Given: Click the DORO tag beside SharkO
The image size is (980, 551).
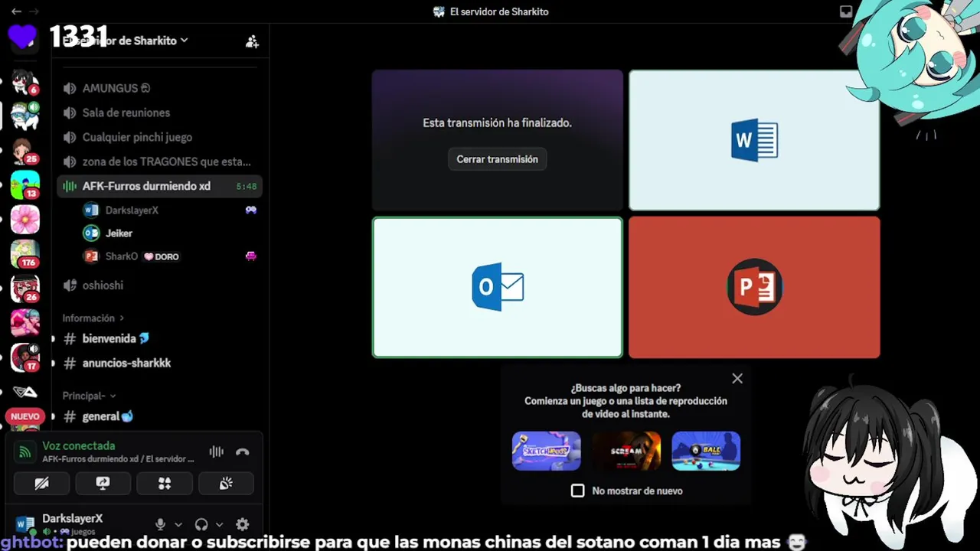Looking at the screenshot, I should [162, 256].
